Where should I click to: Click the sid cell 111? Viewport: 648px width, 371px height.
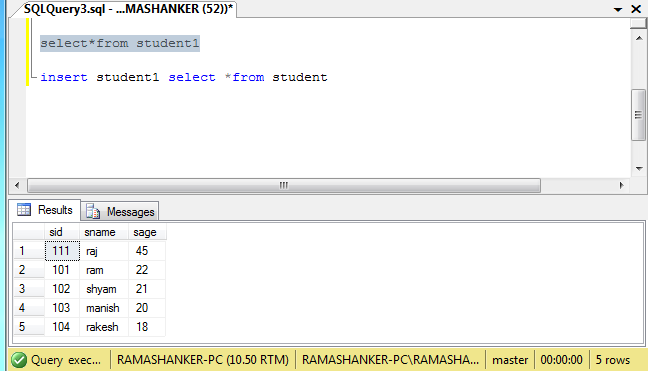62,251
